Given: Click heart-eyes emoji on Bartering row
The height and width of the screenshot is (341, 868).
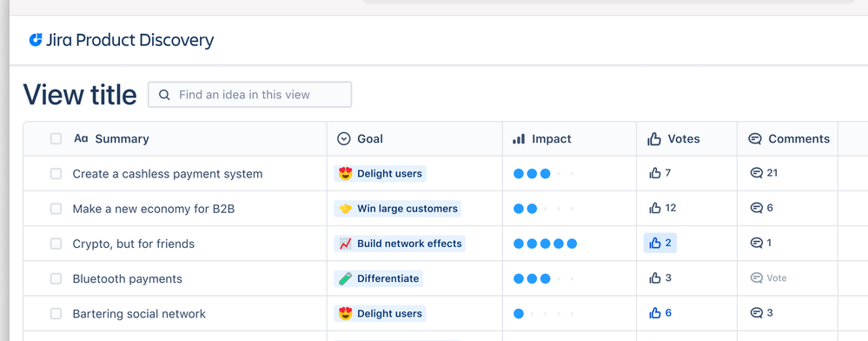Looking at the screenshot, I should pyautogui.click(x=346, y=313).
